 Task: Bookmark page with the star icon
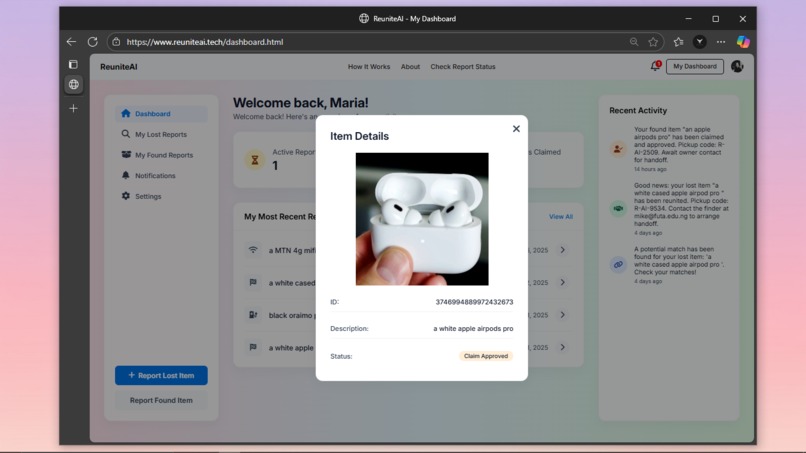(653, 42)
